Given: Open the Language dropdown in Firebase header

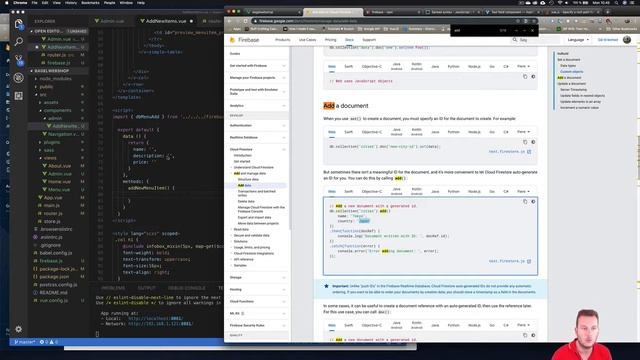Looking at the screenshot, I should (578, 40).
